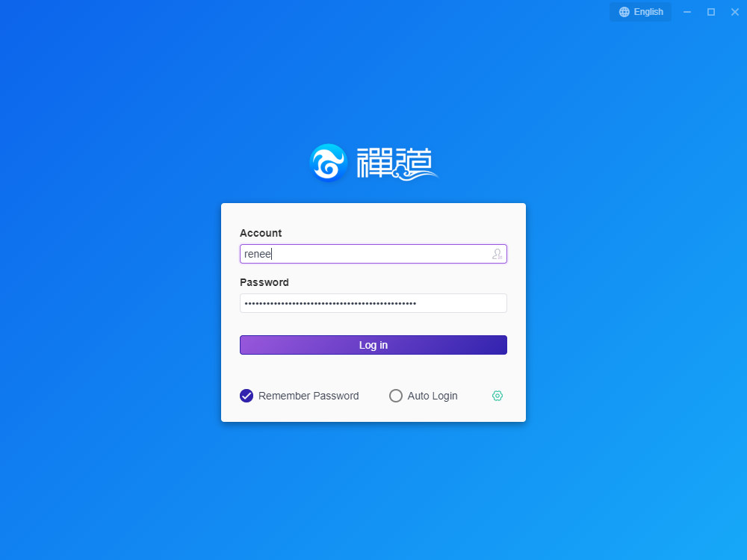
Task: Click the globe icon beside English
Action: point(624,12)
